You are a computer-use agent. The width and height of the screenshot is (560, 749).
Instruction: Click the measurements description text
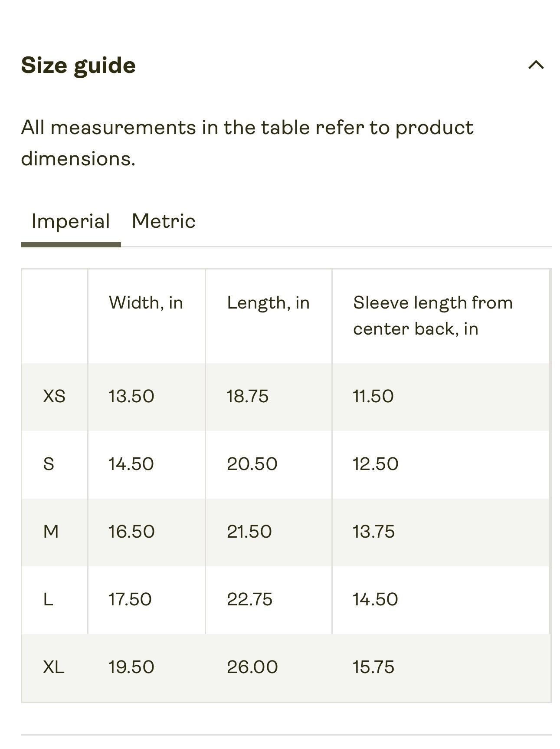coord(247,143)
